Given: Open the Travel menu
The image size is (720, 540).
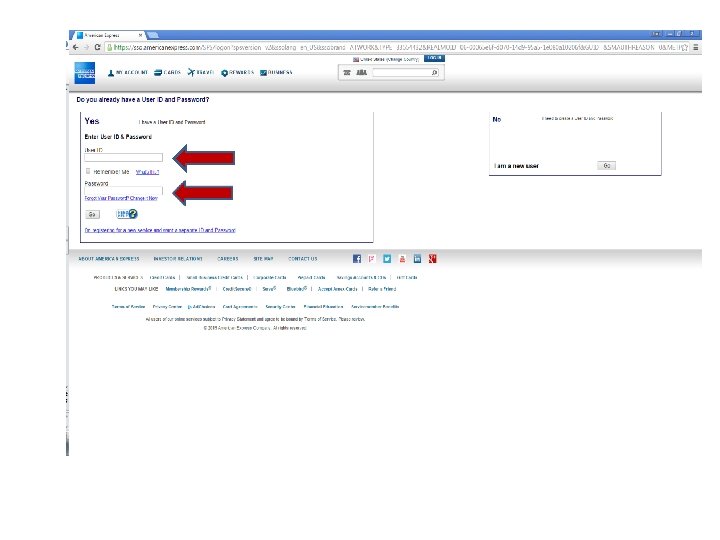Looking at the screenshot, I should pos(201,73).
